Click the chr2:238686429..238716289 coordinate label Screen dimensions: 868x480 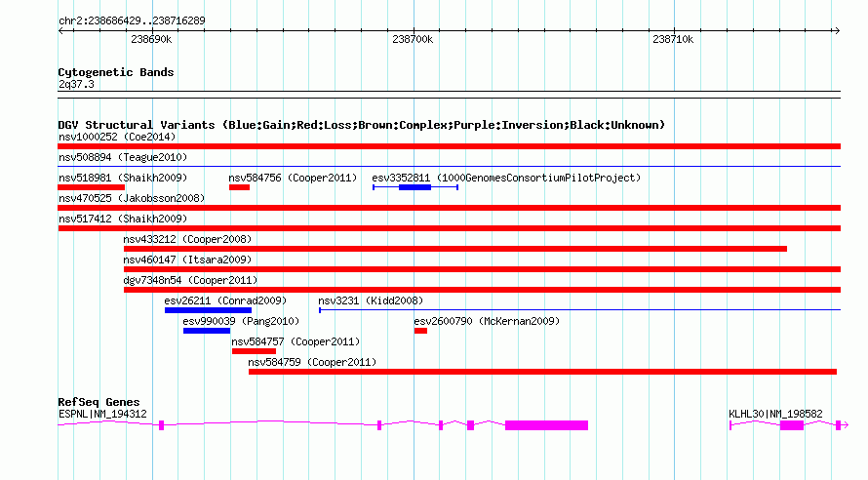[x=132, y=20]
